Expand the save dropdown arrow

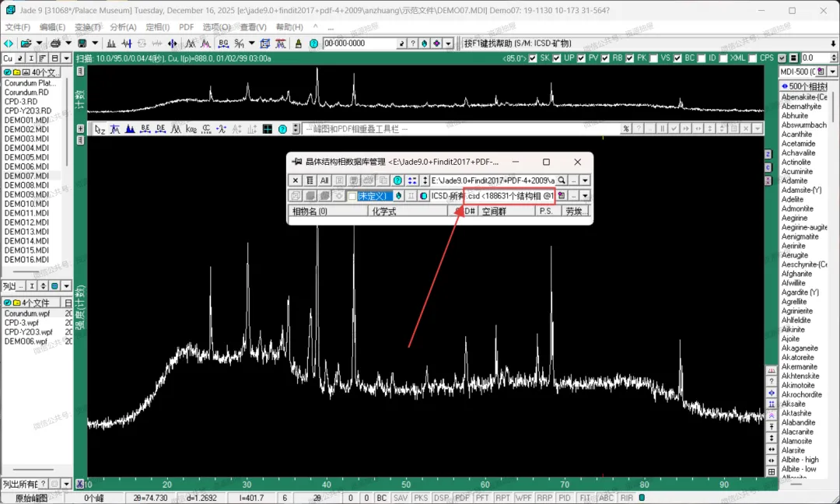pos(95,44)
